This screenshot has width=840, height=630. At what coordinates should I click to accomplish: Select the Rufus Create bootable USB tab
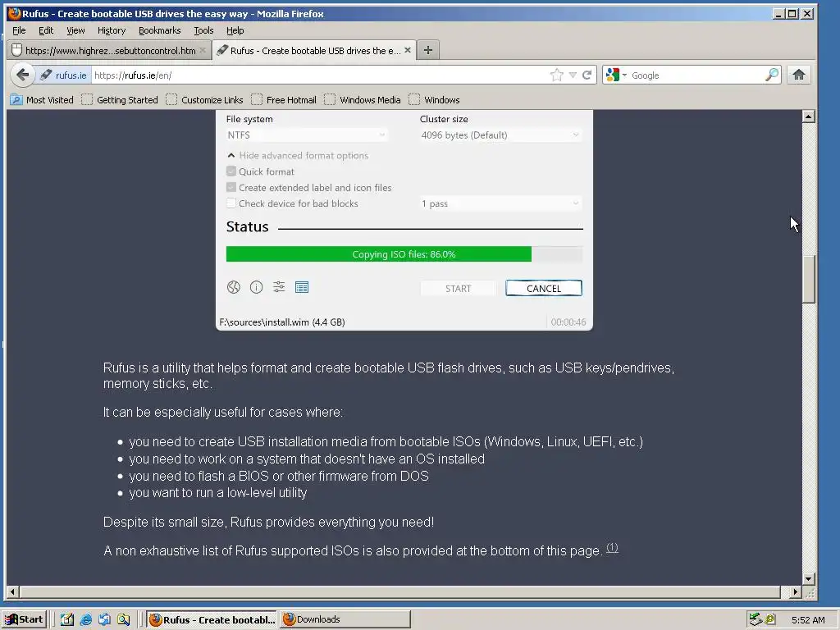314,50
